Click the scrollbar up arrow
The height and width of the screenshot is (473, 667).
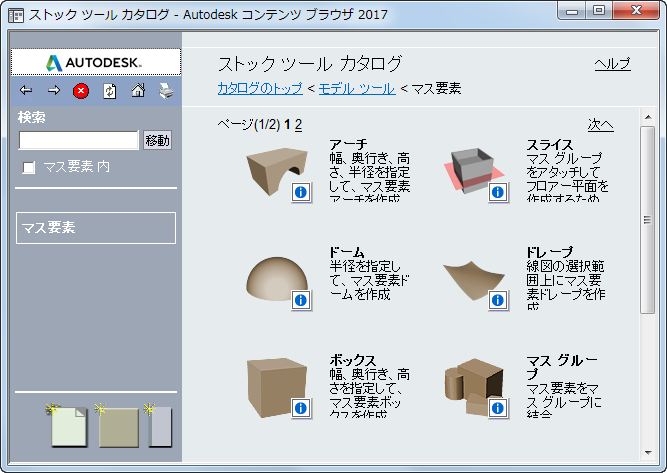[x=648, y=117]
